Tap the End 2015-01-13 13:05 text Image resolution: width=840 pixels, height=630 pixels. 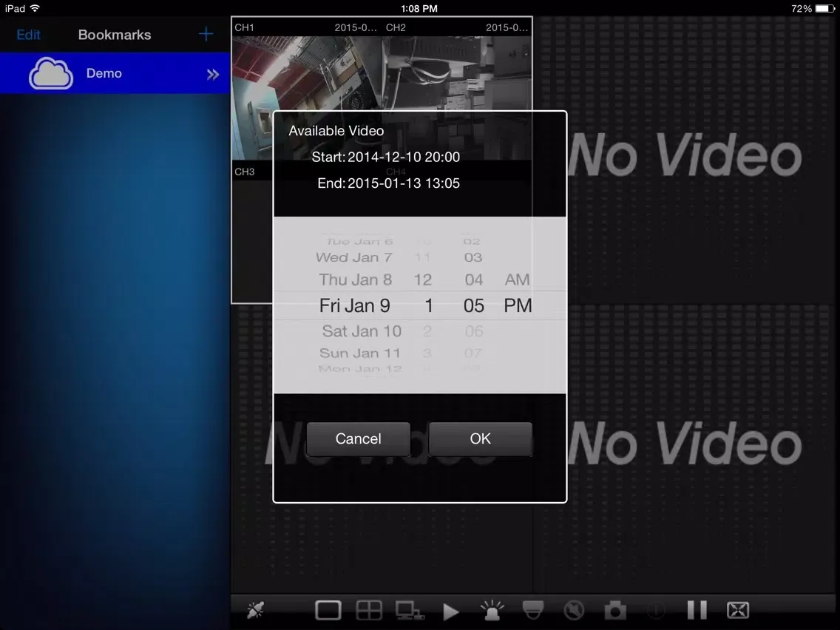pyautogui.click(x=388, y=183)
